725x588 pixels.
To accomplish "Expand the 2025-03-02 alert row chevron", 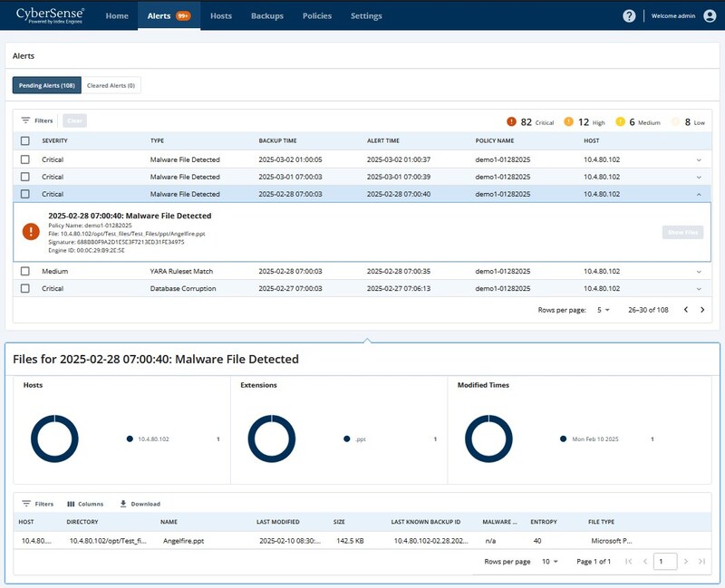I will pyautogui.click(x=699, y=160).
